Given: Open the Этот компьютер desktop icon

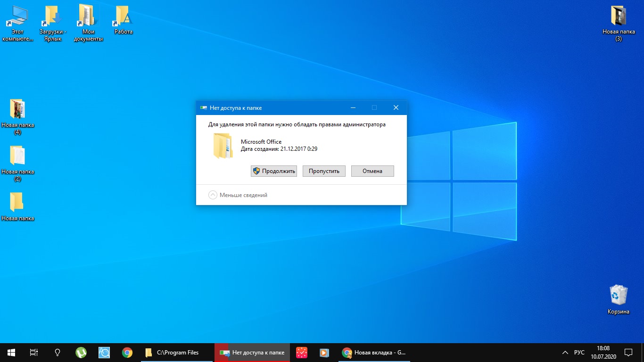Looking at the screenshot, I should [17, 24].
